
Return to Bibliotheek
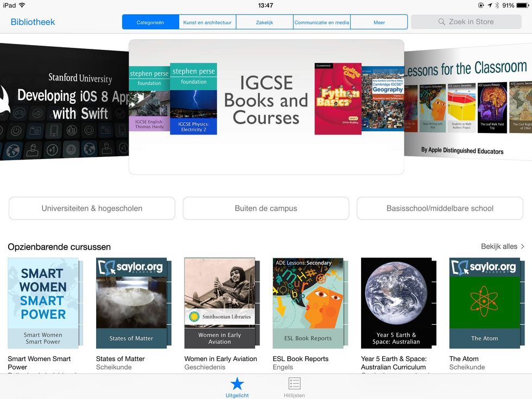click(x=33, y=21)
